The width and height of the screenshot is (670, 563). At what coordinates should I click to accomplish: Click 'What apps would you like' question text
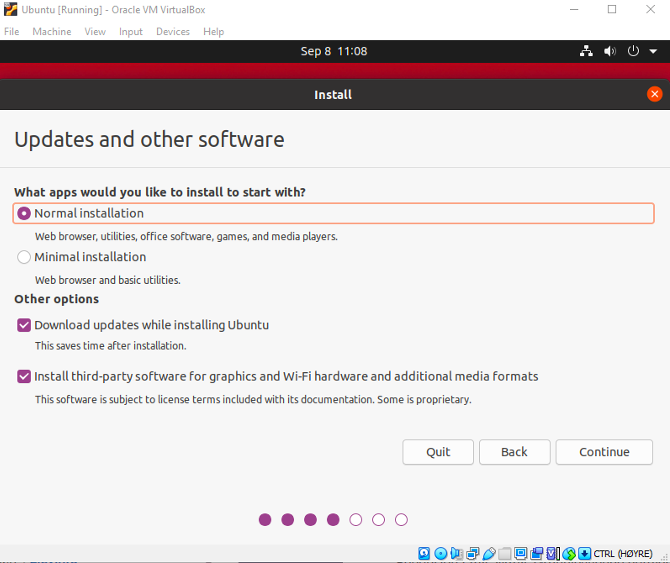click(x=160, y=192)
